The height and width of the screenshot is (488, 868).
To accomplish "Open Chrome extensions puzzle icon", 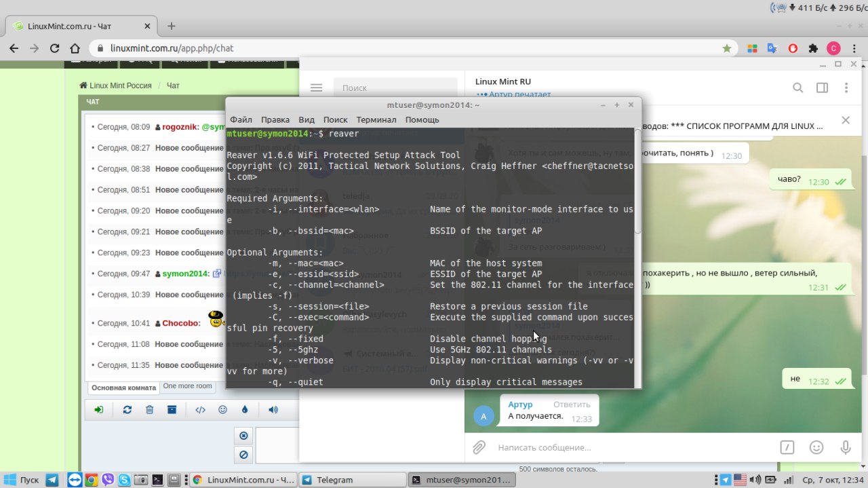I will (x=813, y=49).
